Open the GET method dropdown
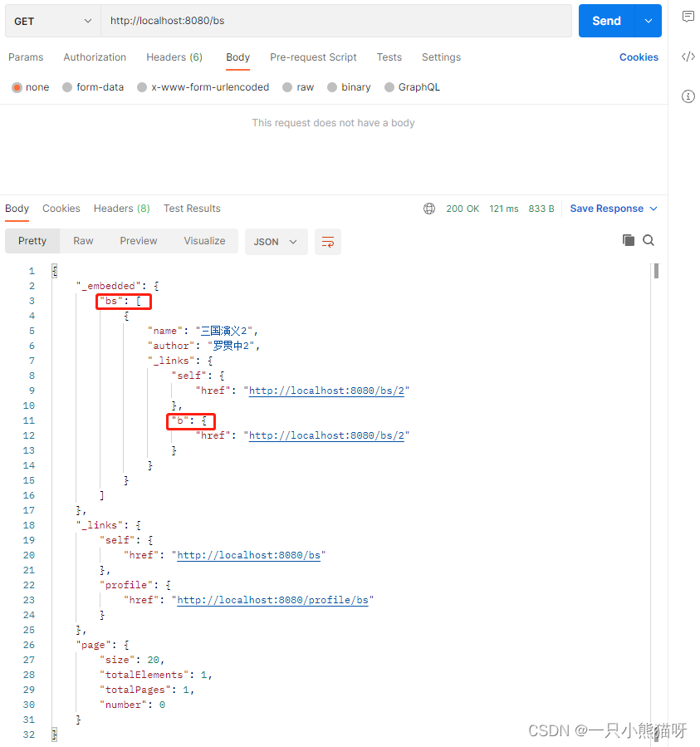 (53, 21)
